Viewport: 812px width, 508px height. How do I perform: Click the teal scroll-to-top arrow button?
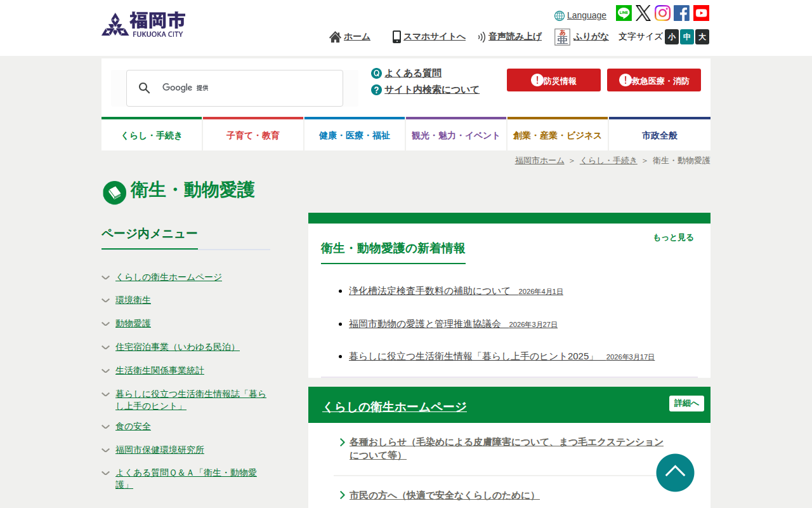[675, 472]
